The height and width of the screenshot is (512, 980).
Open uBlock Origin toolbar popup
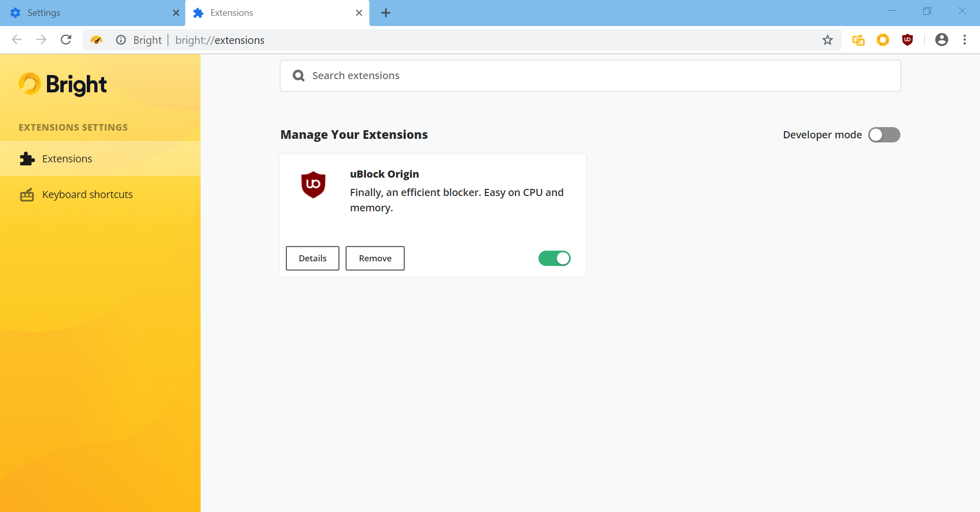click(x=908, y=40)
